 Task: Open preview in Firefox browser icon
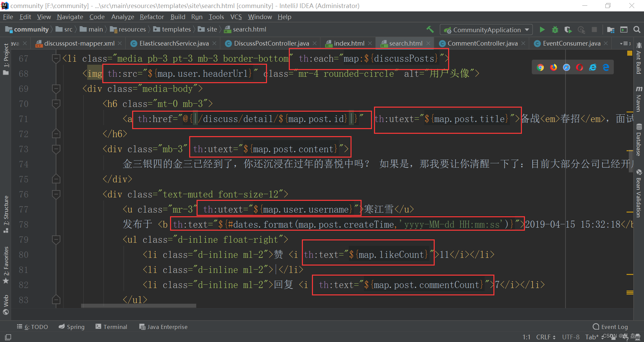point(553,67)
